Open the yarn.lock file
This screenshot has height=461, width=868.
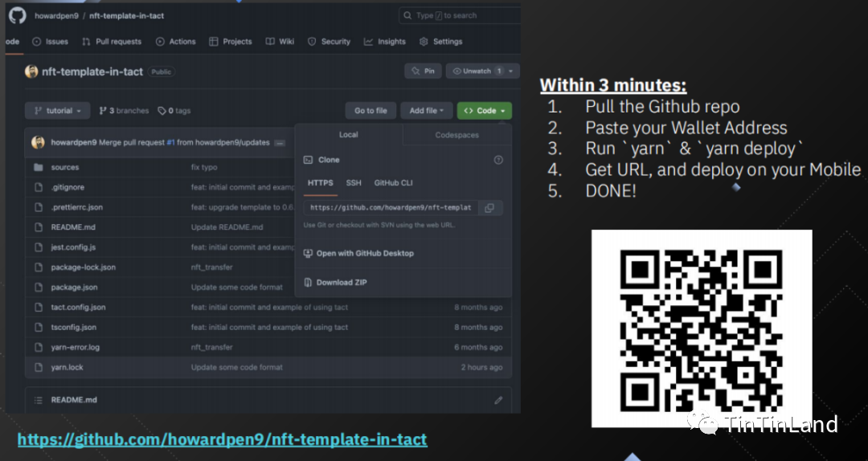coord(67,368)
